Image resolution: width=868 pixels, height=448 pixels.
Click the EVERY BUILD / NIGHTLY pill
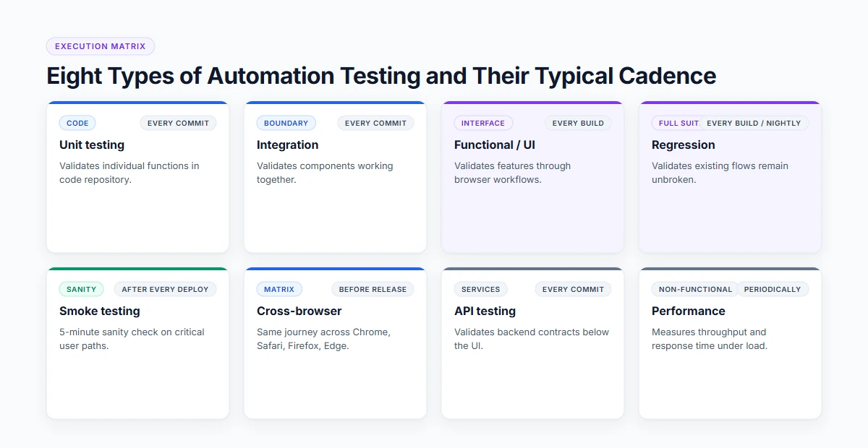click(754, 123)
